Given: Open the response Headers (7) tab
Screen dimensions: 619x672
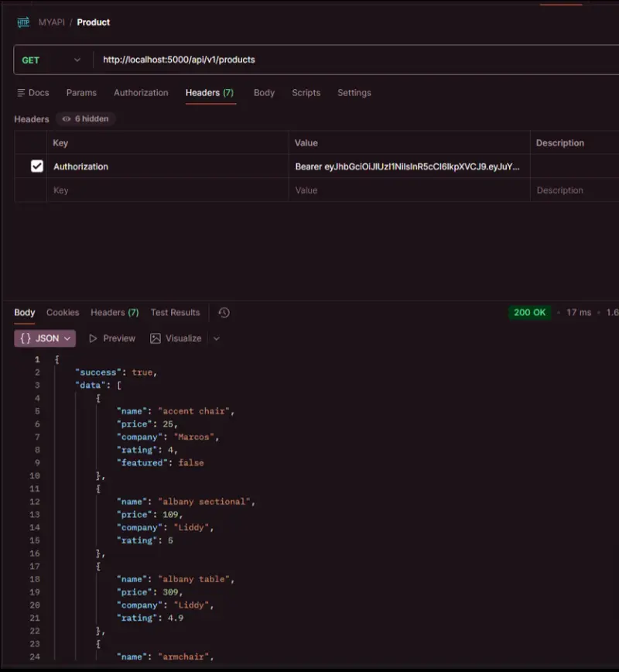Looking at the screenshot, I should click(115, 313).
